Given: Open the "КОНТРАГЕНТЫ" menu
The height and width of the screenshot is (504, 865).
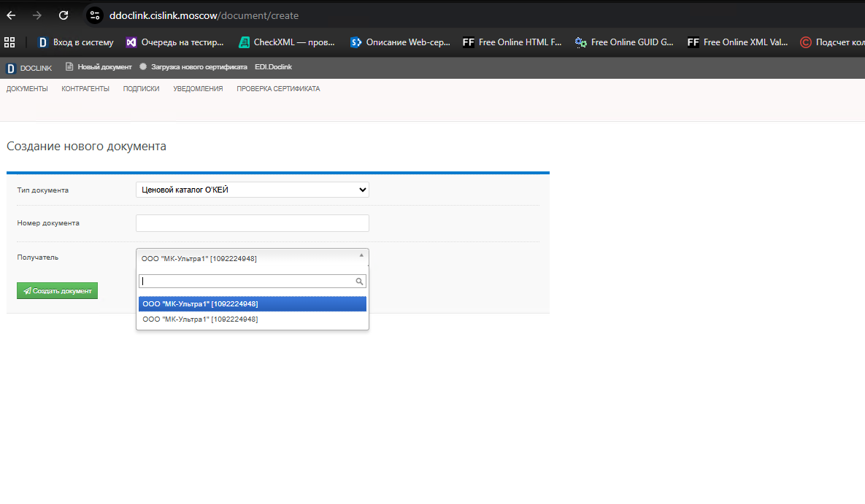Looking at the screenshot, I should point(85,89).
